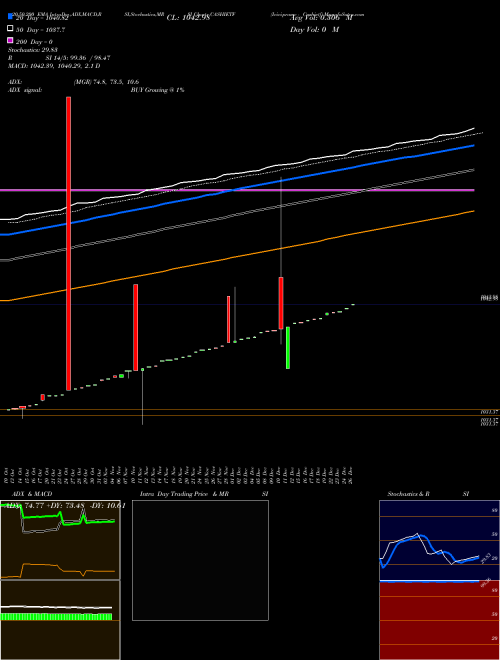Click the price label at the right end of the thin blue price line

click(x=489, y=298)
